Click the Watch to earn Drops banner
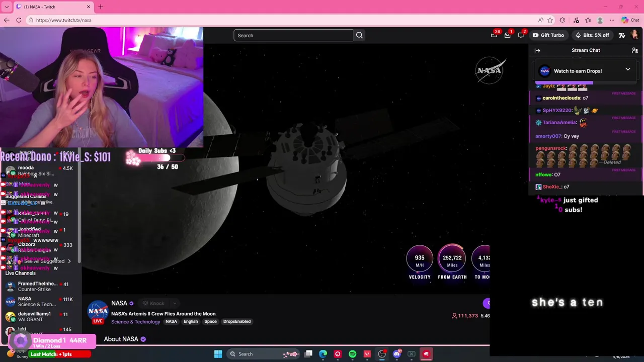Viewport: 644px width, 362px height. pyautogui.click(x=586, y=71)
